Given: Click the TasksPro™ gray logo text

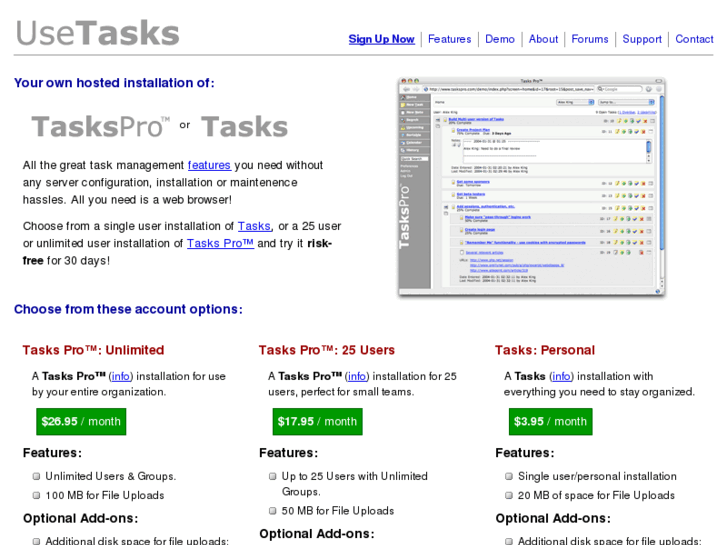Looking at the screenshot, I should click(100, 127).
